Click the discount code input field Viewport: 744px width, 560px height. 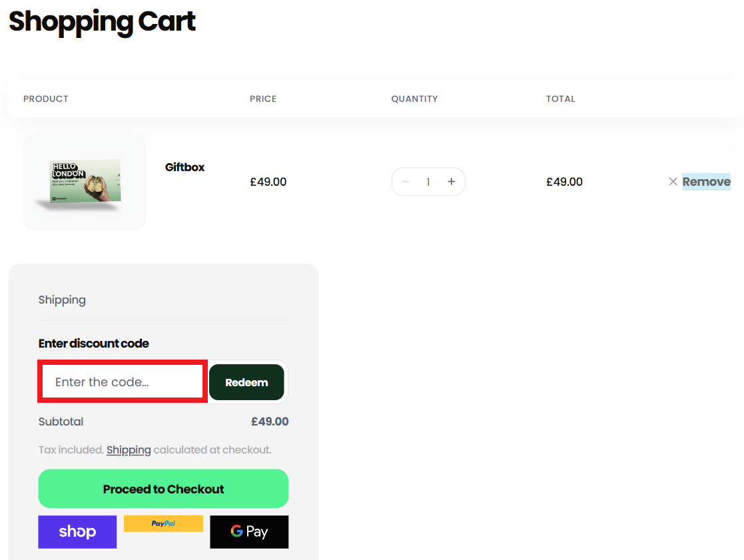[x=122, y=382]
